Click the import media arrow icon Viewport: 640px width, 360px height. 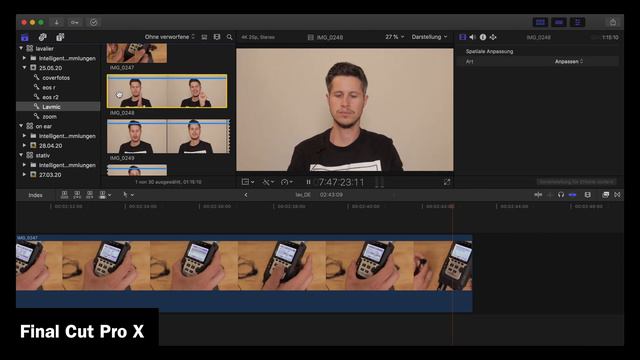(56, 22)
